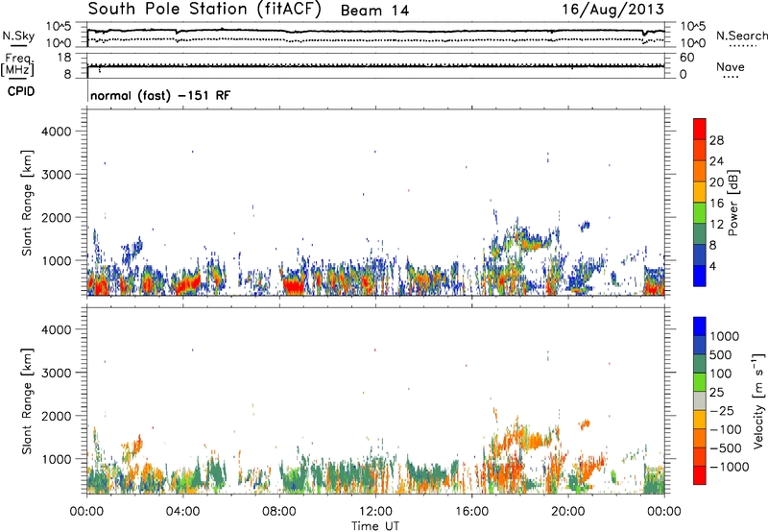Click the 'Freq. [MHz]' axis label

pos(19,65)
